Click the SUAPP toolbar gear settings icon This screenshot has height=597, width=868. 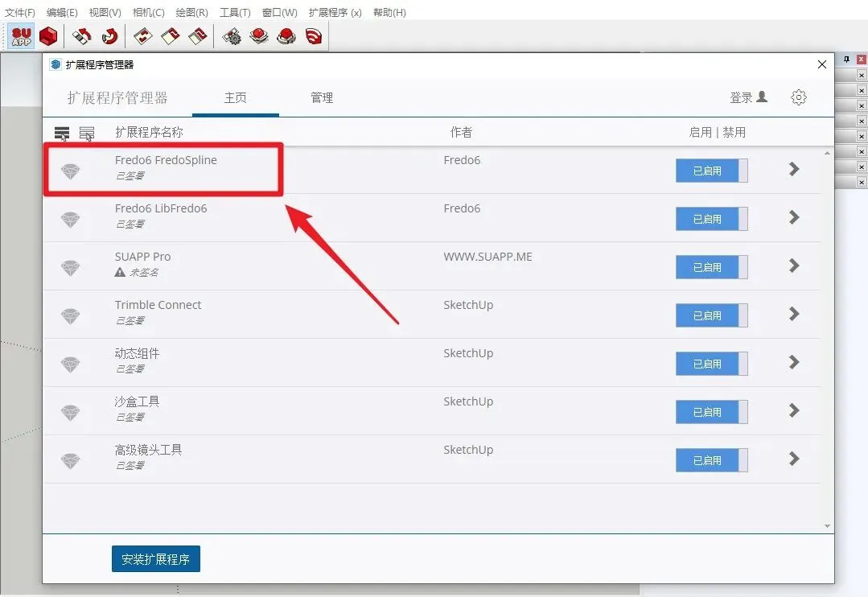pyautogui.click(x=232, y=36)
